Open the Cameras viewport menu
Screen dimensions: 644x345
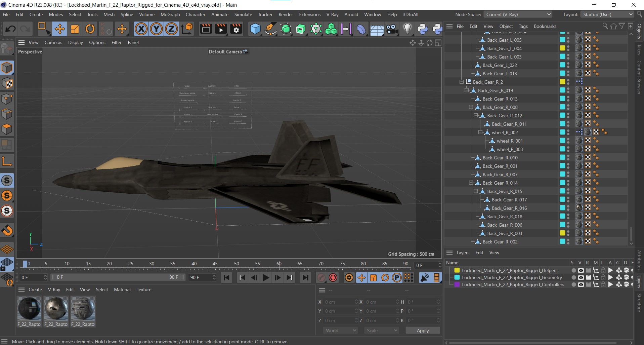pos(53,42)
